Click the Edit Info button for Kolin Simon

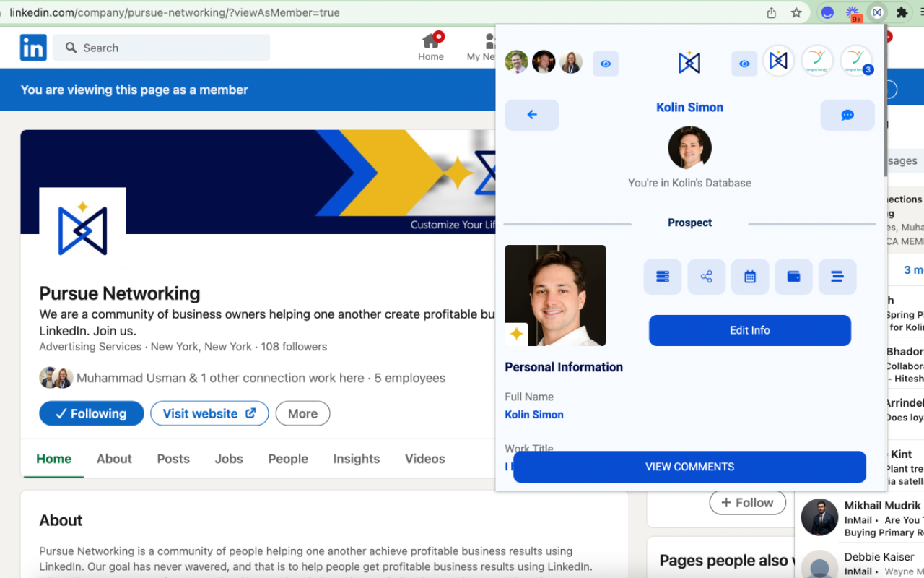tap(749, 330)
